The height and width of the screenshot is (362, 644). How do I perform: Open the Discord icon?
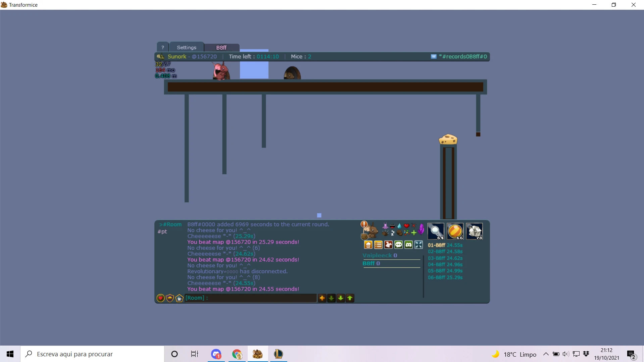pyautogui.click(x=408, y=245)
